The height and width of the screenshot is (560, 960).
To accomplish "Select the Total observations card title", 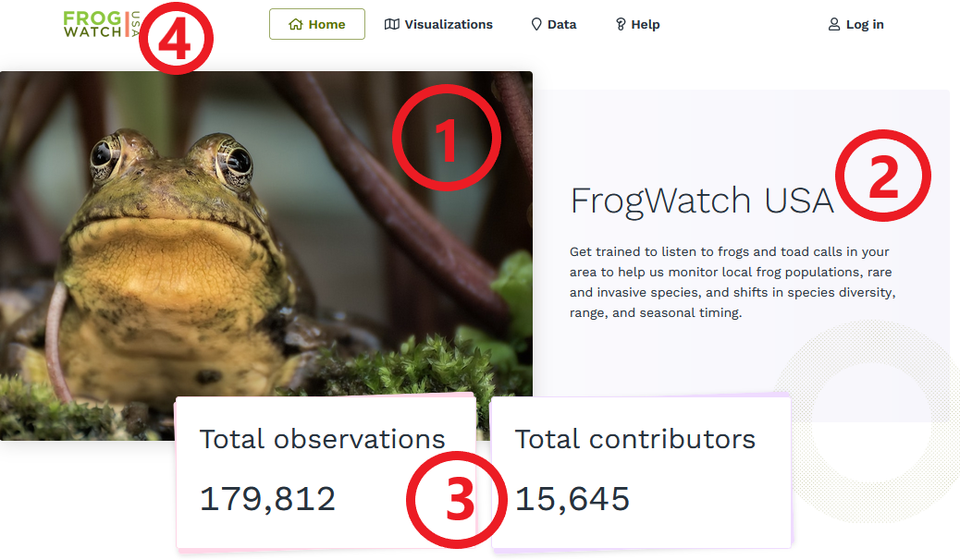I will [323, 439].
